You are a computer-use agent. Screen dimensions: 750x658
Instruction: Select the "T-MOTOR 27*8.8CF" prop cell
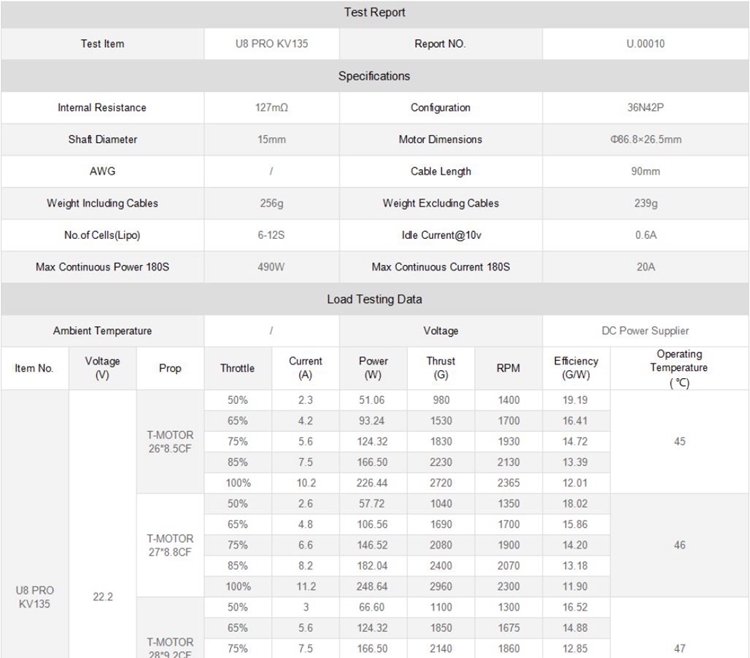170,545
